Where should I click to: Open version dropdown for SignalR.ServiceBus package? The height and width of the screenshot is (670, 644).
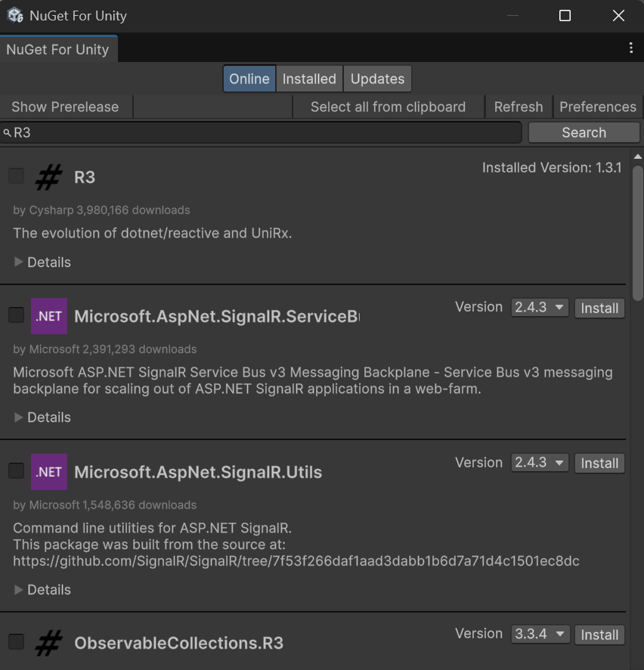pyautogui.click(x=540, y=308)
